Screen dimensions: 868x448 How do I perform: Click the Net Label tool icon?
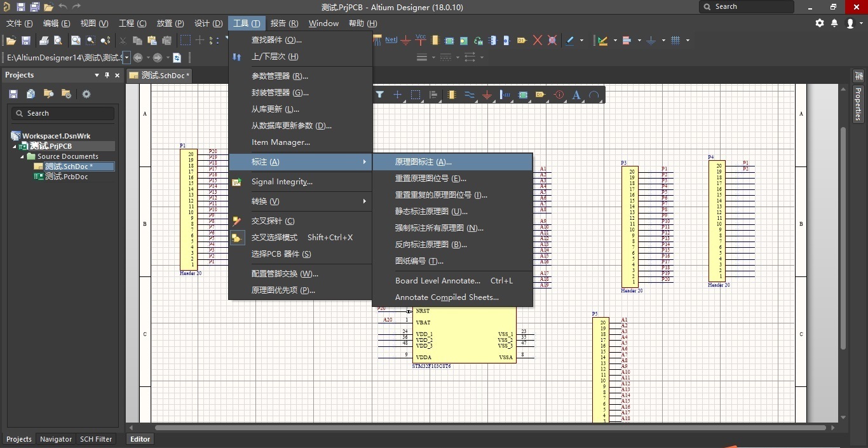pyautogui.click(x=391, y=40)
